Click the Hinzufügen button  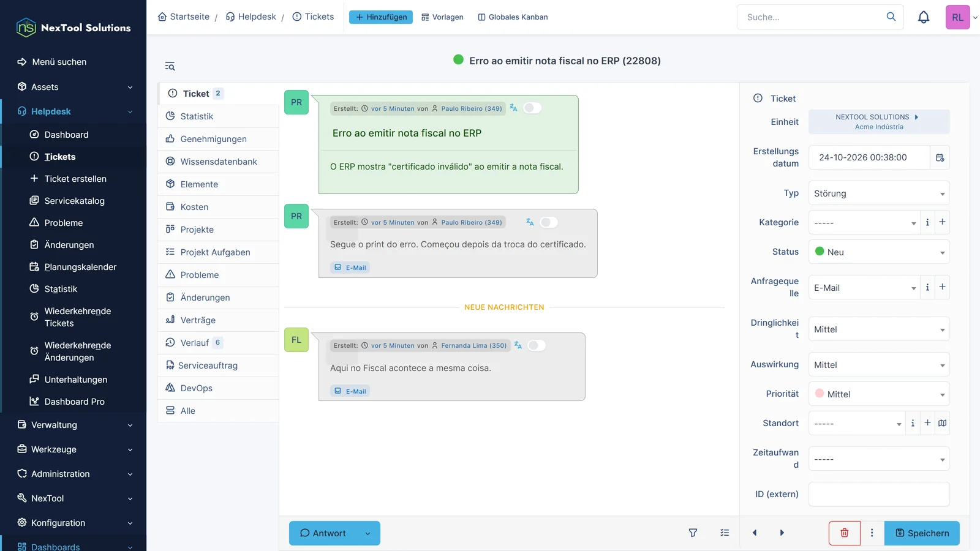(381, 17)
